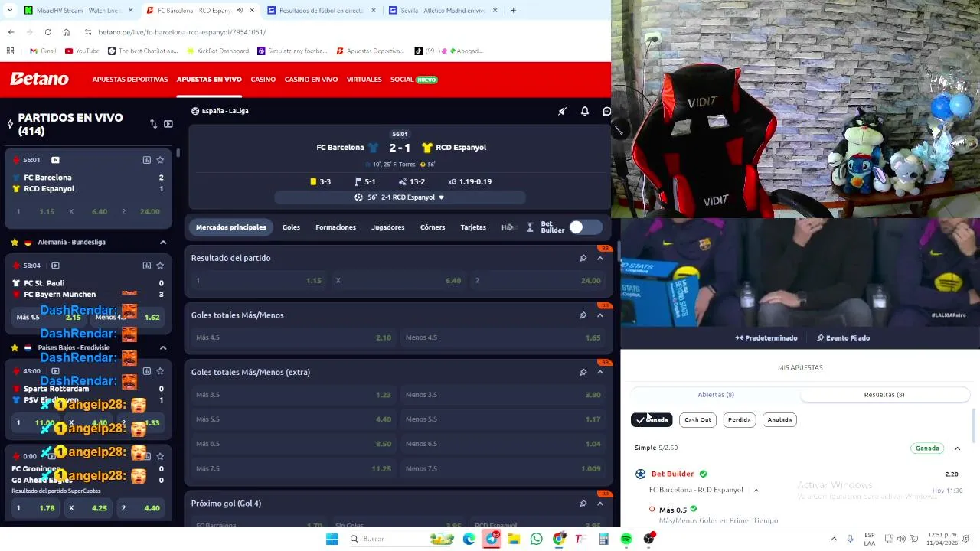Select the Formaciones market tab
This screenshot has height=551, width=980.
(335, 227)
